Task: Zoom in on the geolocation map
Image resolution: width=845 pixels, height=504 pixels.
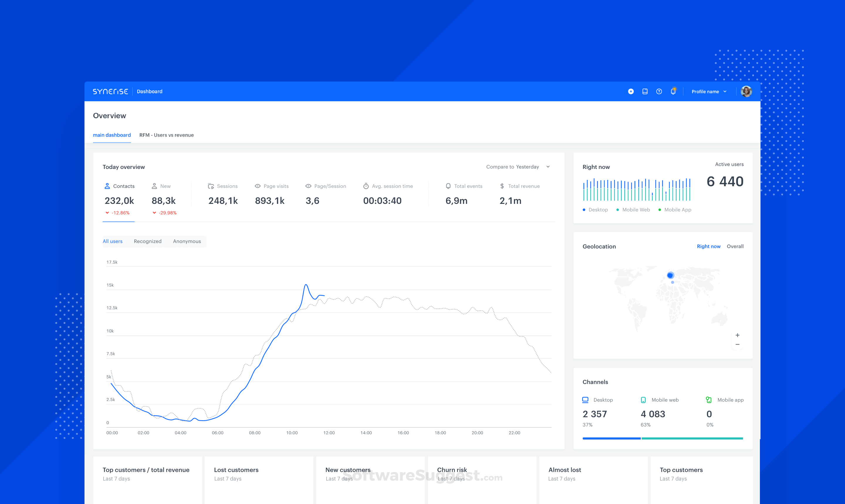Action: (x=737, y=335)
